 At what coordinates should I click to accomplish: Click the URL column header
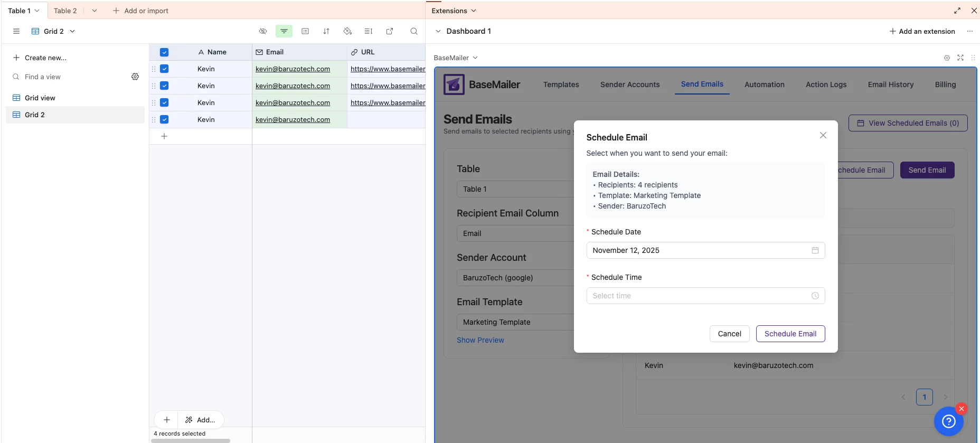[387, 52]
